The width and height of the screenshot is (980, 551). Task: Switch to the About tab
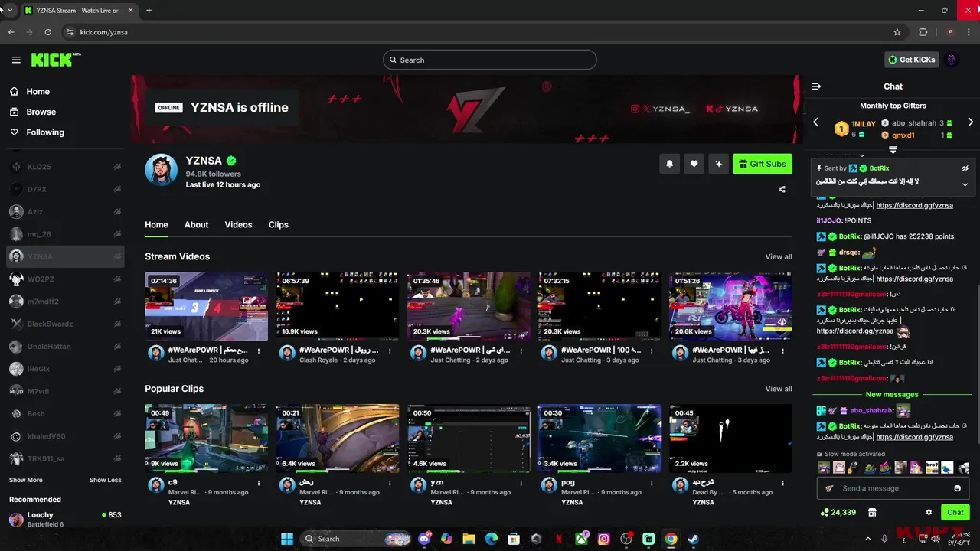(x=196, y=224)
